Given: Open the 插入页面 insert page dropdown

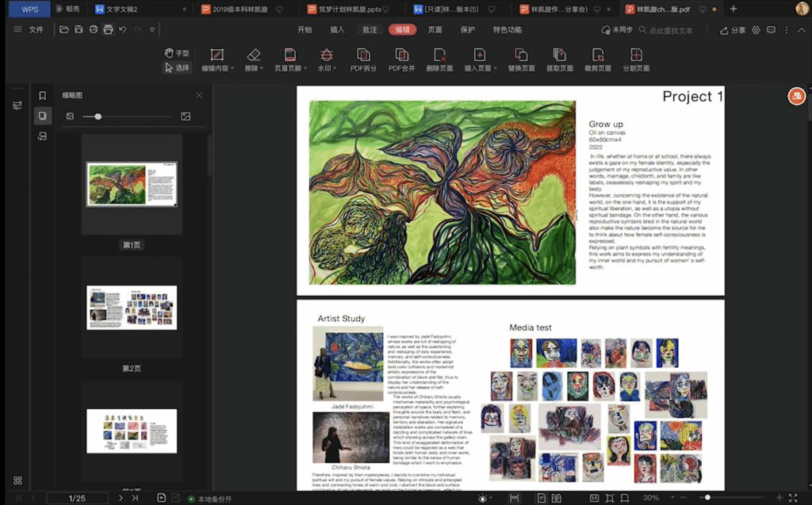Looking at the screenshot, I should (495, 69).
